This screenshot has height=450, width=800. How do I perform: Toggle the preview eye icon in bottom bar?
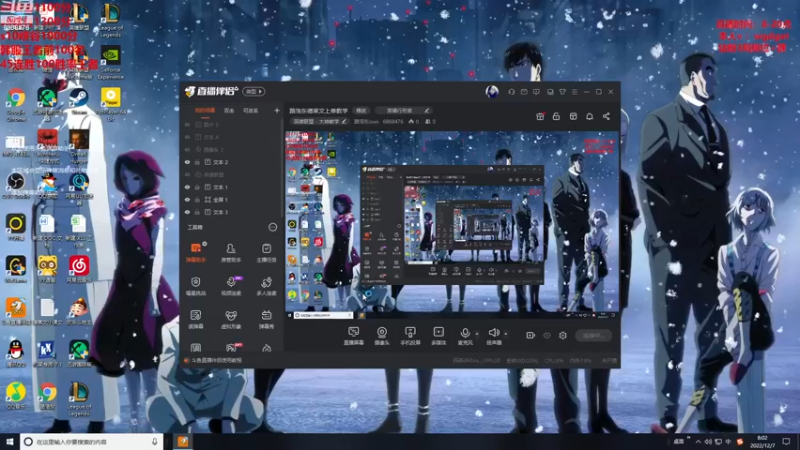click(547, 335)
